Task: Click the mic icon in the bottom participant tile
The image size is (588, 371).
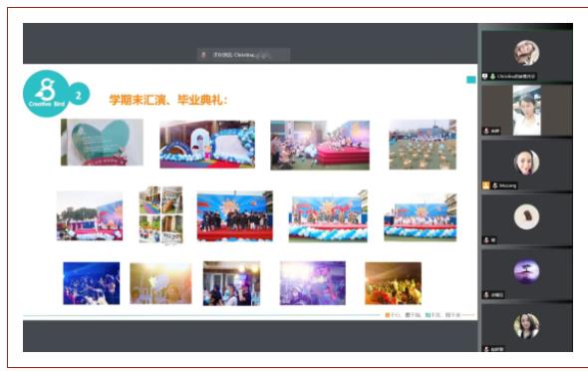Action: 486,349
